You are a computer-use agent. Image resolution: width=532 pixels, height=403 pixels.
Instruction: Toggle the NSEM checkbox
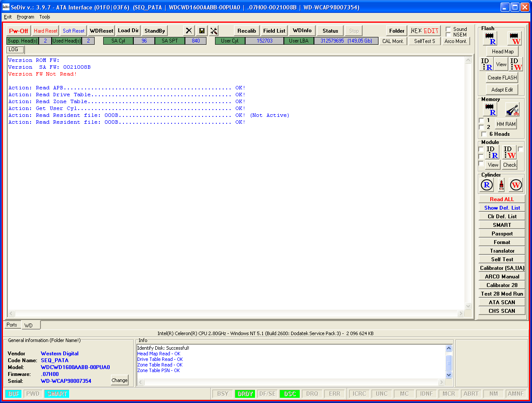(x=449, y=35)
